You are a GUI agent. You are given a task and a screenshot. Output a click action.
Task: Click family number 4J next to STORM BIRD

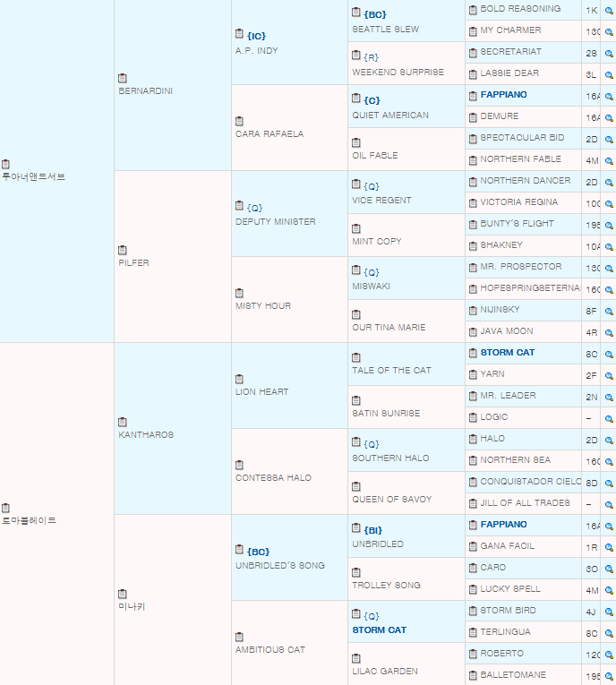point(591,612)
